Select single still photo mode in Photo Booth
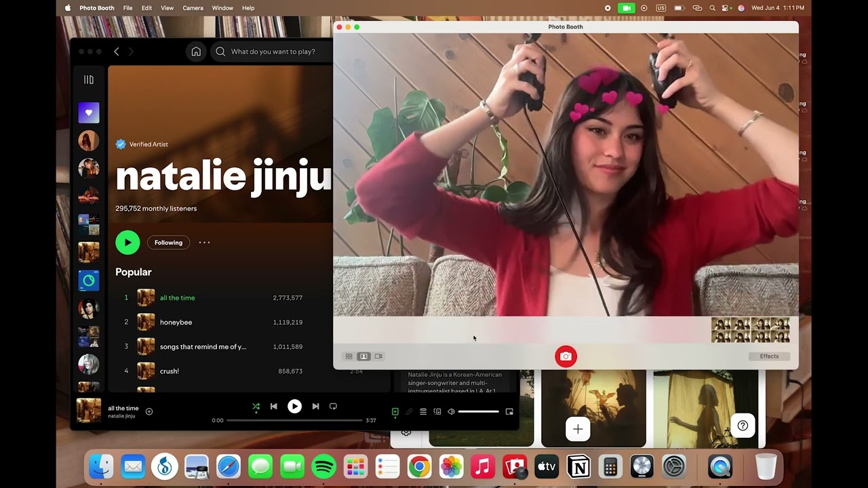This screenshot has height=488, width=868. tap(363, 357)
